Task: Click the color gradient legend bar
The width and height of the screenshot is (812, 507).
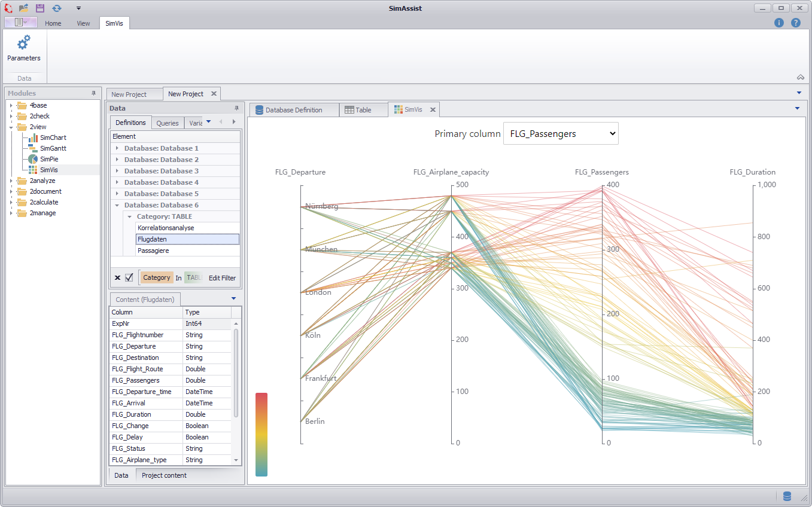Action: pyautogui.click(x=261, y=434)
